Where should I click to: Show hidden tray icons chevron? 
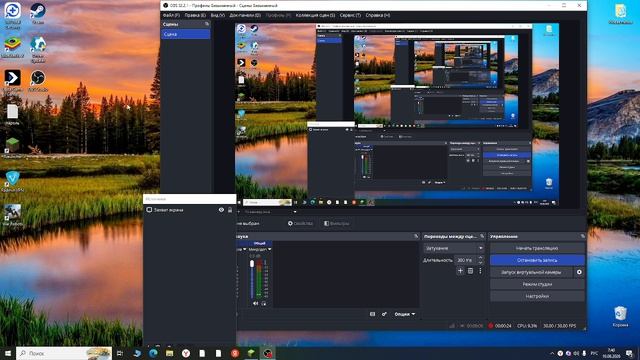552,353
